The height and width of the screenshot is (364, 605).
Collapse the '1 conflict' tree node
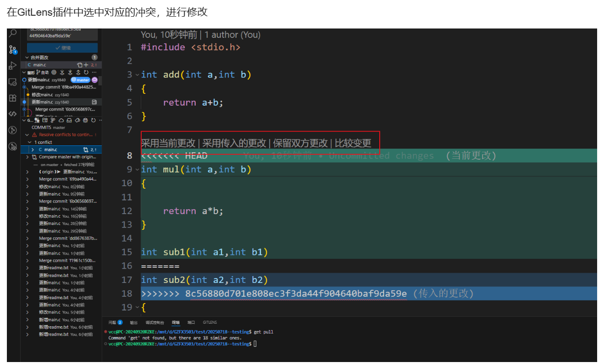click(30, 142)
